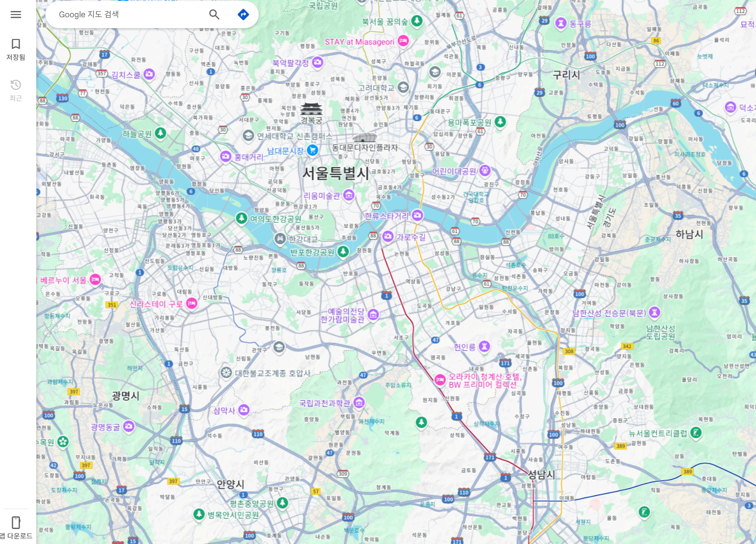Click the 오라카이 청계산 호텔 marker
The height and width of the screenshot is (544, 756).
(x=440, y=380)
